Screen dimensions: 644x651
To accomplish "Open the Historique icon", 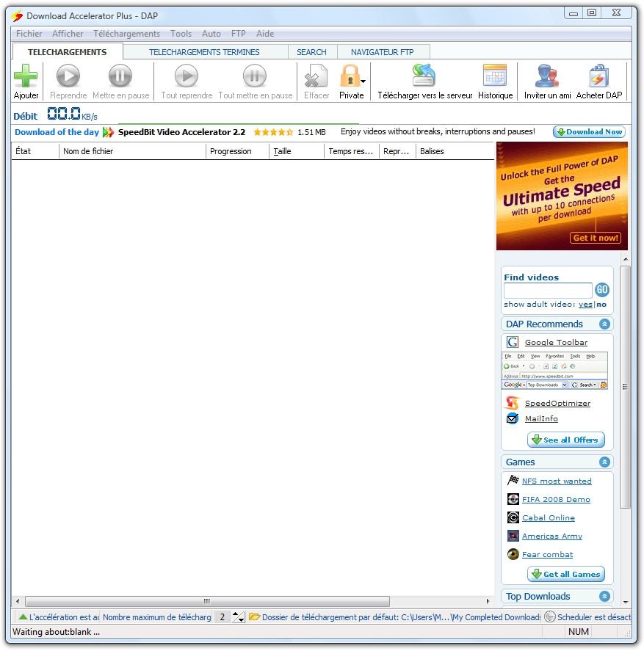I will tap(494, 76).
